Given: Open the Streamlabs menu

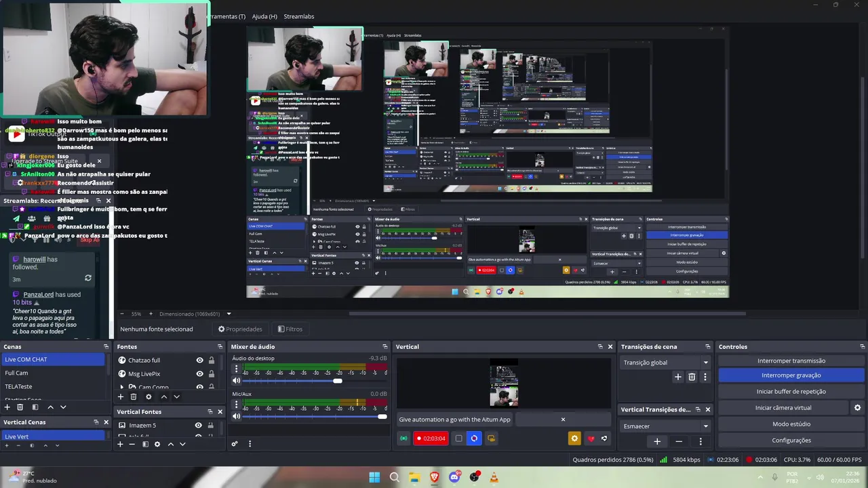Looking at the screenshot, I should pyautogui.click(x=299, y=16).
